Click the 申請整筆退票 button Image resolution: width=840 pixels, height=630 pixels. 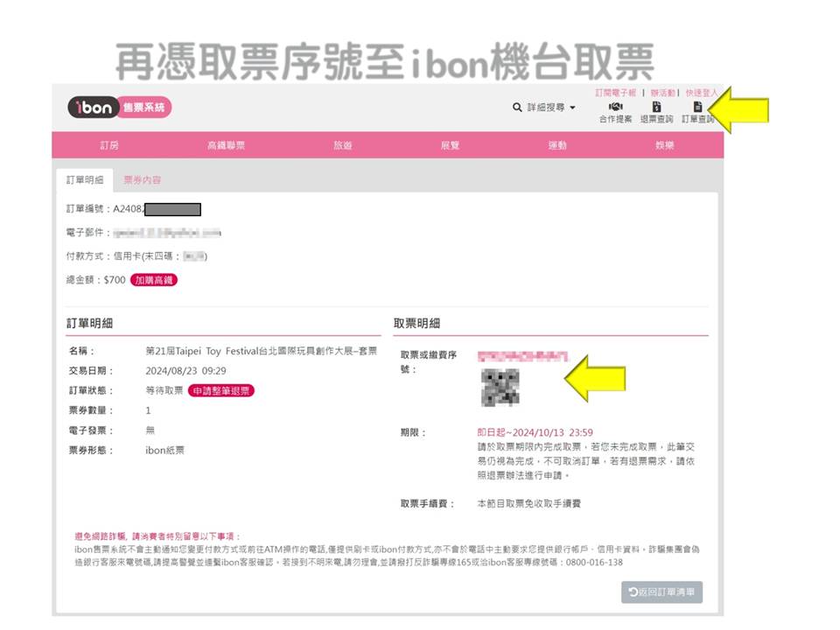[x=221, y=391]
